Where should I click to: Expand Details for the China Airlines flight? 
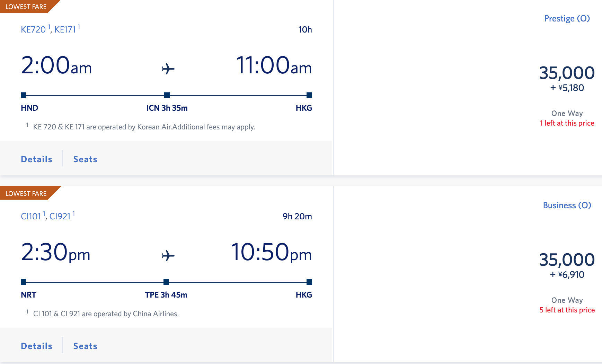pyautogui.click(x=36, y=346)
